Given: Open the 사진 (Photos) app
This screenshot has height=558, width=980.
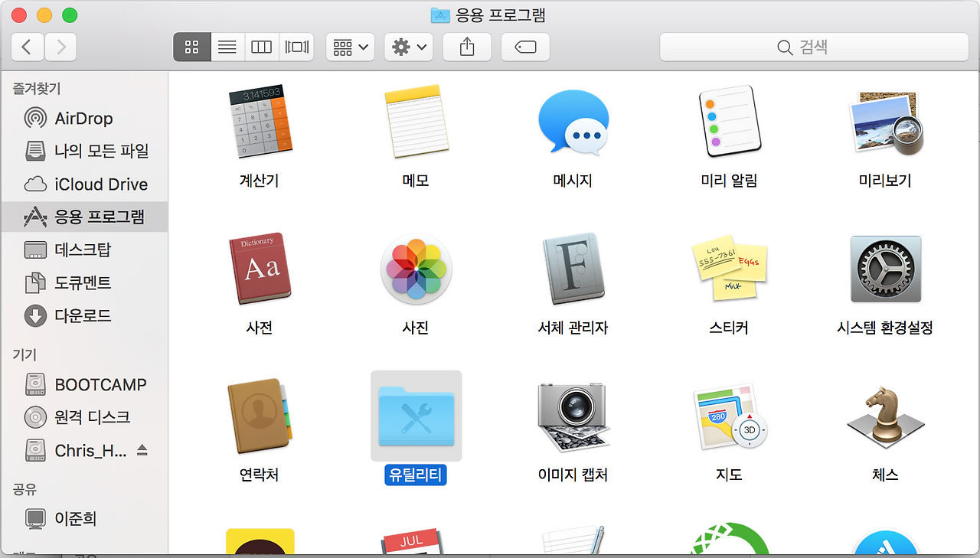Looking at the screenshot, I should click(416, 269).
